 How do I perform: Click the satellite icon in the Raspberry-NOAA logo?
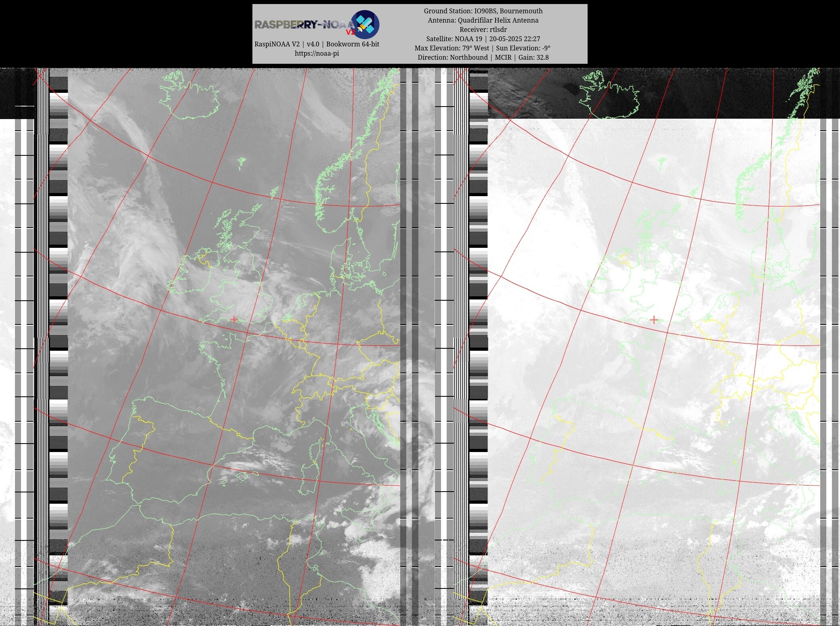(365, 25)
